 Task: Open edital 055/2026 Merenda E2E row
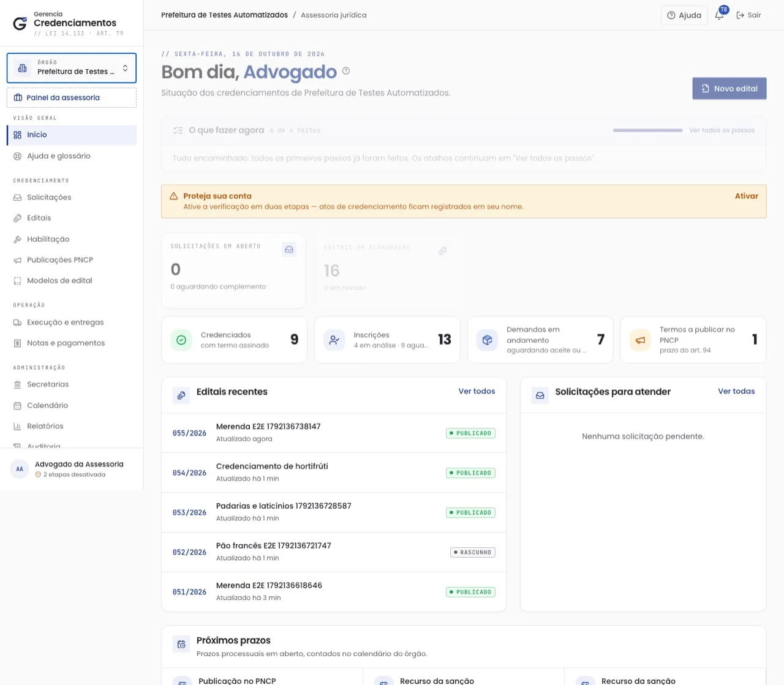tap(334, 433)
